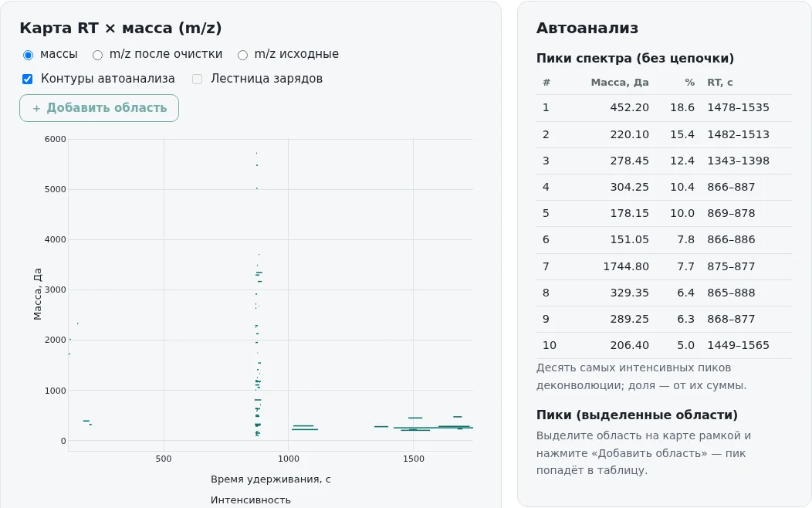The height and width of the screenshot is (508, 812).
Task: Click the 10.4 percent value
Action: pos(682,187)
